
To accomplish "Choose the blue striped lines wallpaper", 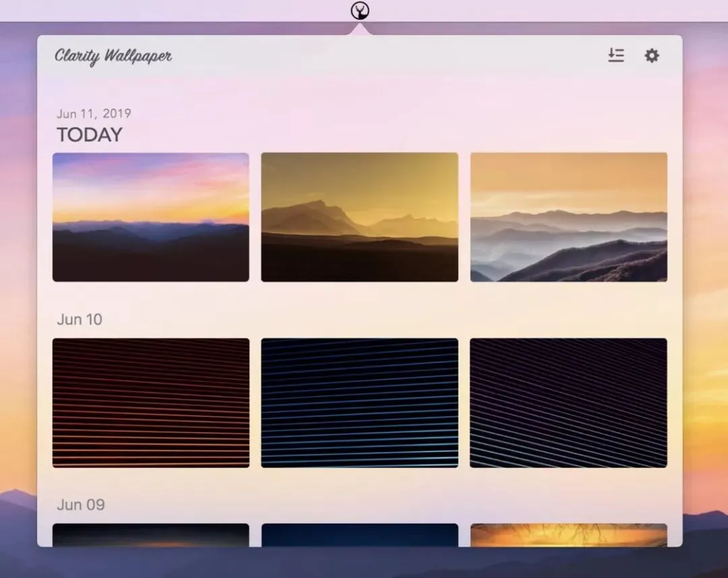I will click(360, 403).
